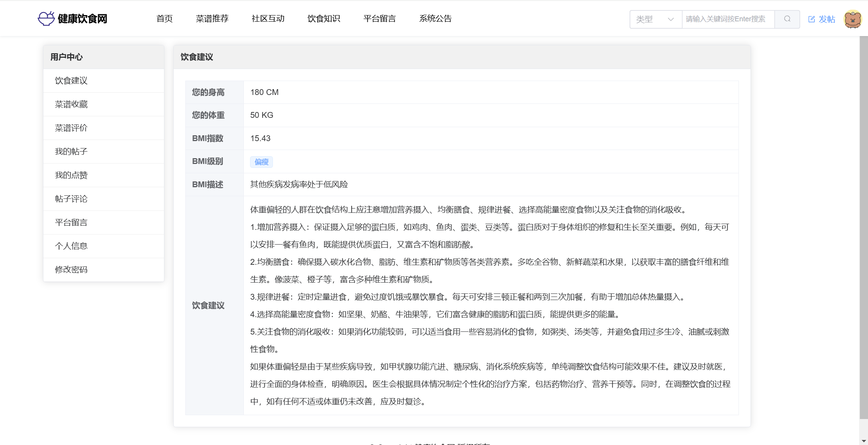Click the bear user avatar
868x445 pixels.
coord(852,19)
